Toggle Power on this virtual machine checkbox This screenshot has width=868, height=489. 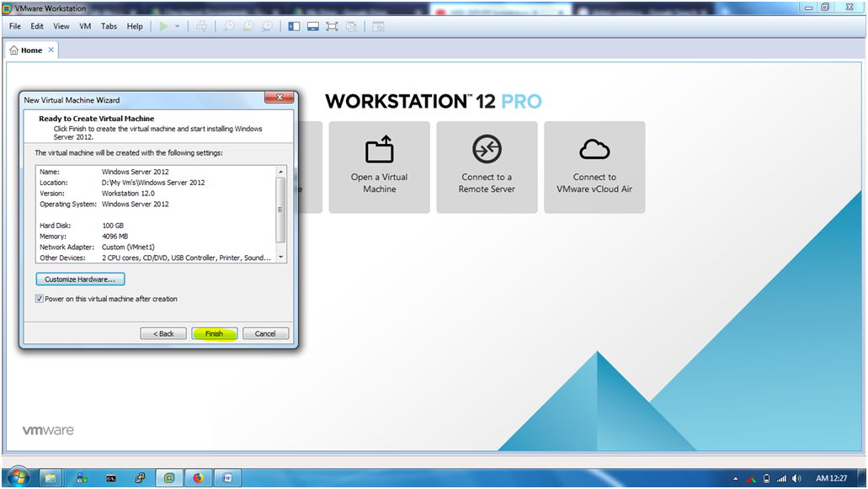tap(40, 299)
